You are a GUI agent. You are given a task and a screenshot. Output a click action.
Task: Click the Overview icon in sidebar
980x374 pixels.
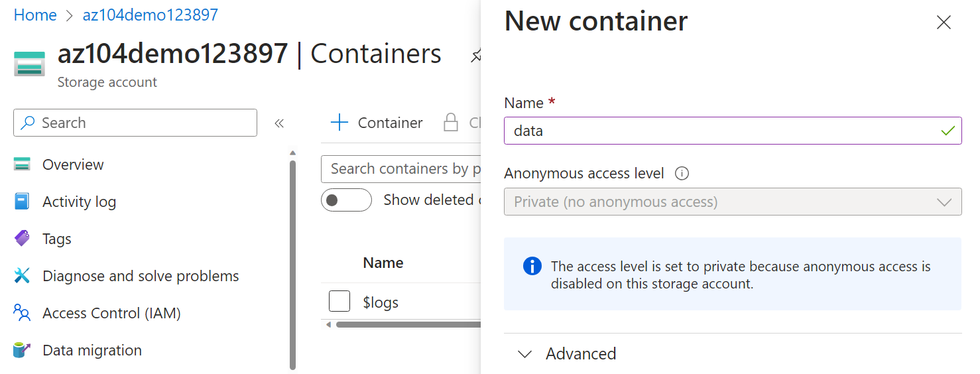click(22, 164)
